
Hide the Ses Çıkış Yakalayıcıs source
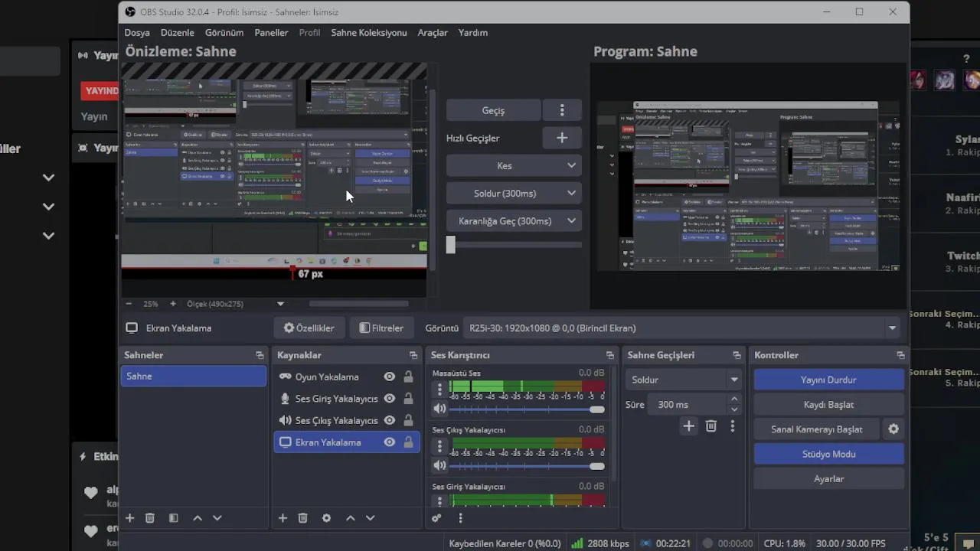point(390,420)
